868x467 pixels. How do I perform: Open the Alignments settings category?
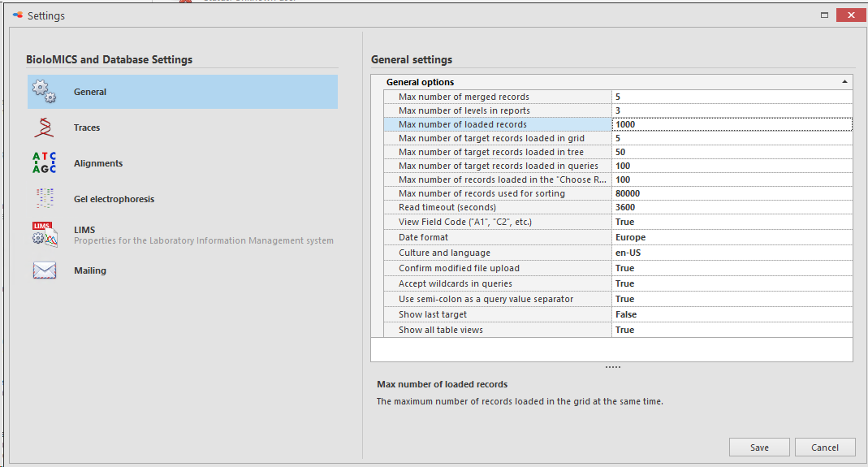click(x=183, y=163)
